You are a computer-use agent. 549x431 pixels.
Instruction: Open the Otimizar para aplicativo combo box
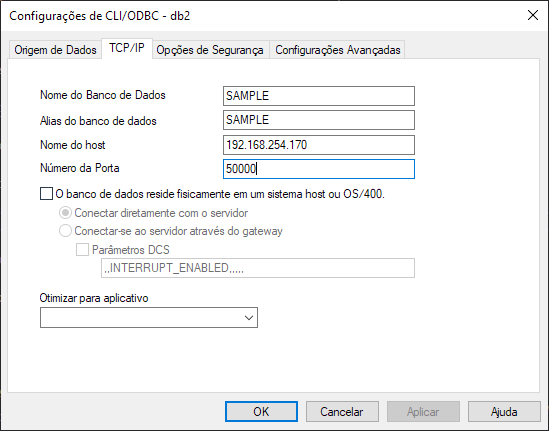pos(149,318)
